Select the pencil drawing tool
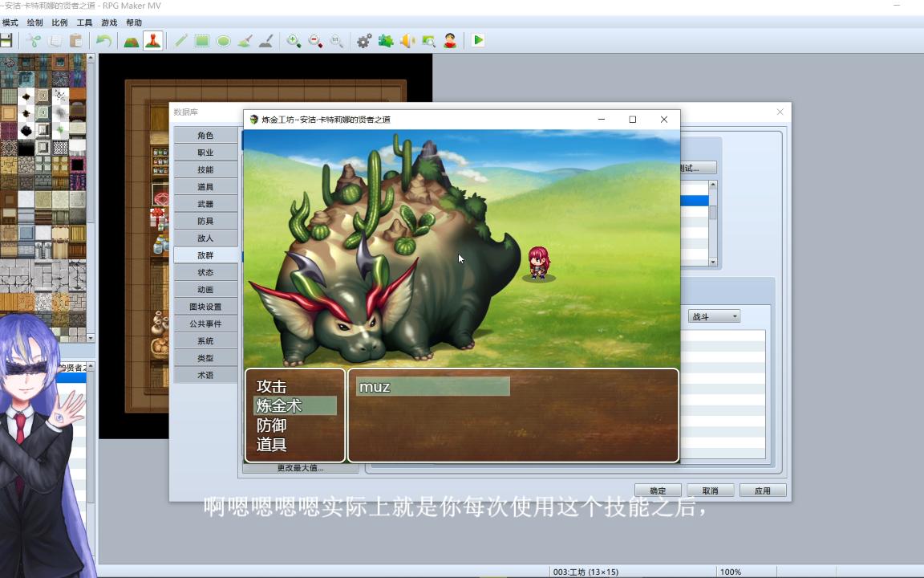 pyautogui.click(x=179, y=40)
